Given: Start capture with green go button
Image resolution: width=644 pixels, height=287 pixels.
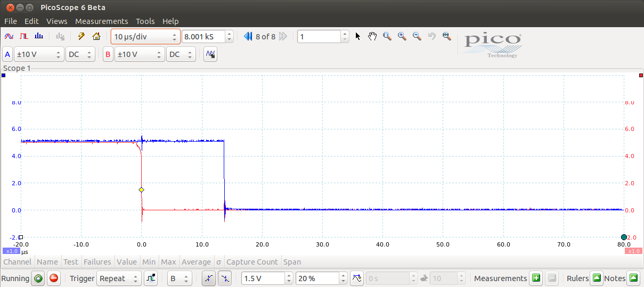Looking at the screenshot, I should tap(38, 278).
